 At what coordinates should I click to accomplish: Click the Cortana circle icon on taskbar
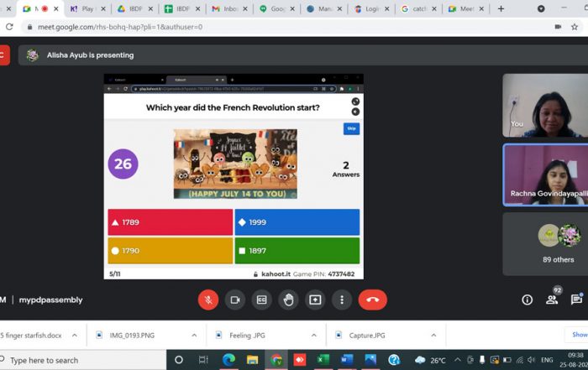coord(179,360)
